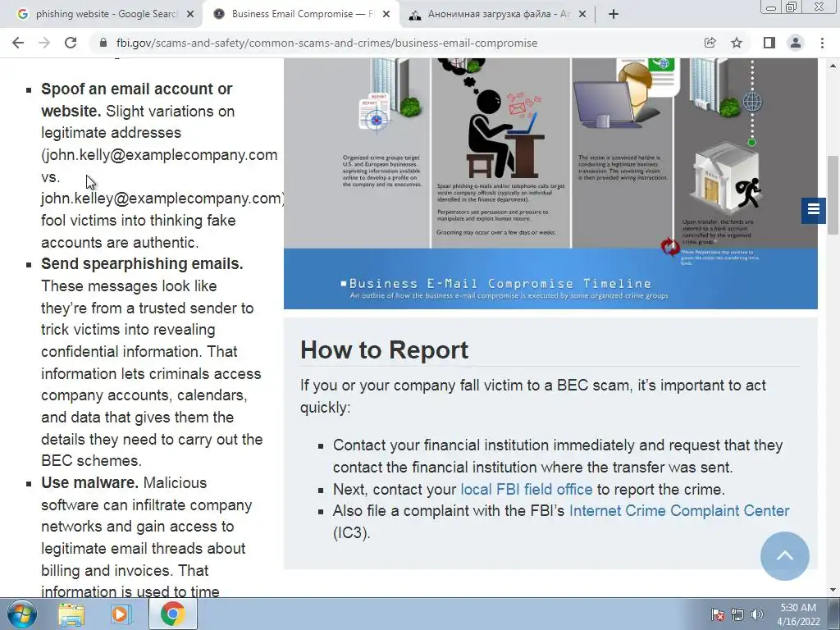This screenshot has width=840, height=630.
Task: Open Chrome three-dot menu
Action: 822,43
